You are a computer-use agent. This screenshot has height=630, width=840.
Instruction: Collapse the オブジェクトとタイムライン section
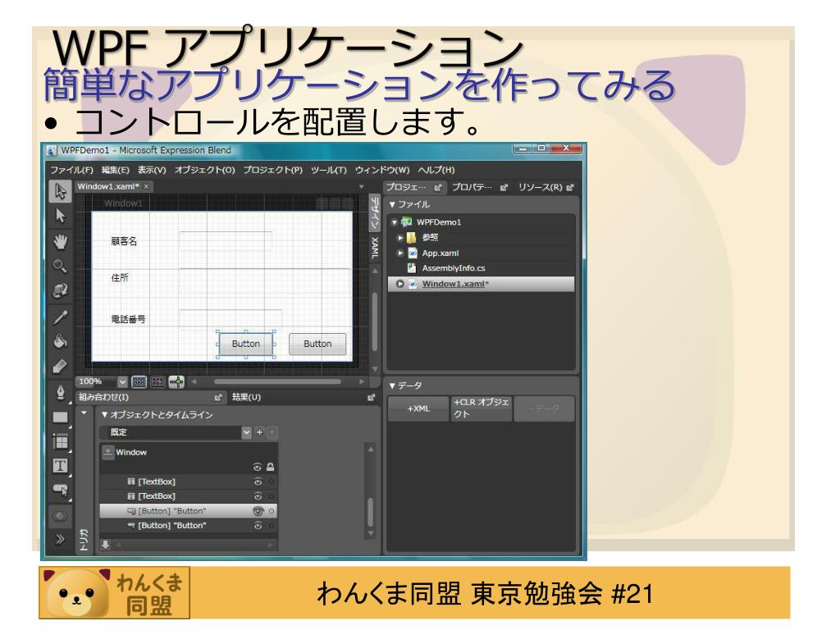pos(104,414)
